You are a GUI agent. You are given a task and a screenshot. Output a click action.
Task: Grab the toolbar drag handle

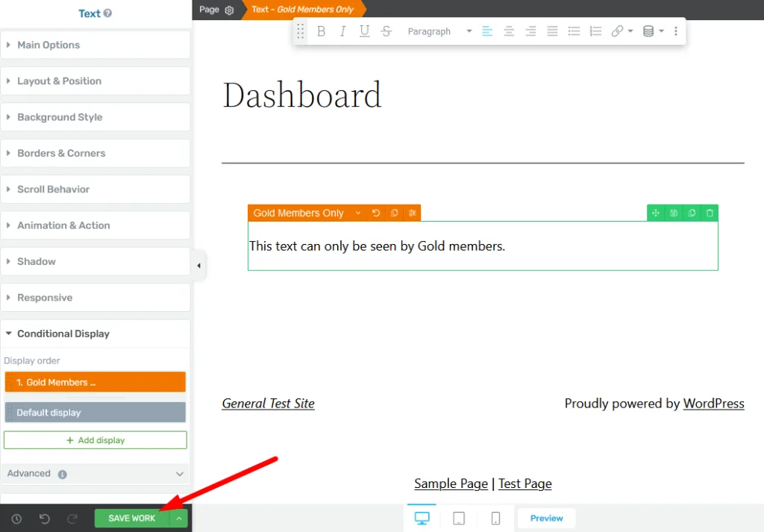point(301,31)
